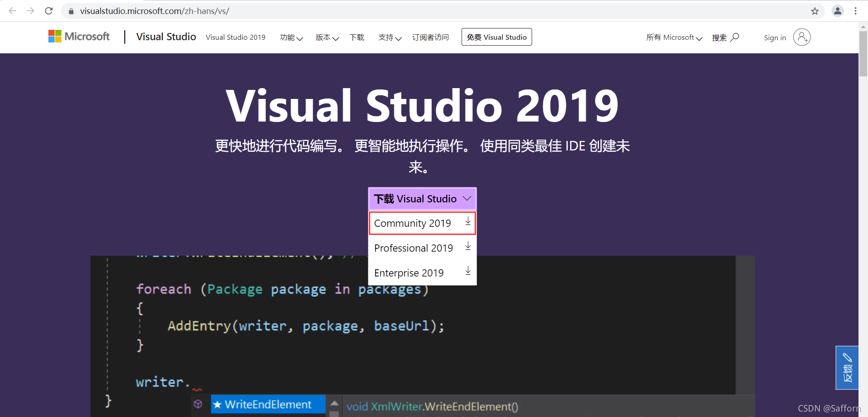Screen dimensions: 868x417
Task: Select Enterprise 2019 from the download menu
Action: pyautogui.click(x=422, y=273)
